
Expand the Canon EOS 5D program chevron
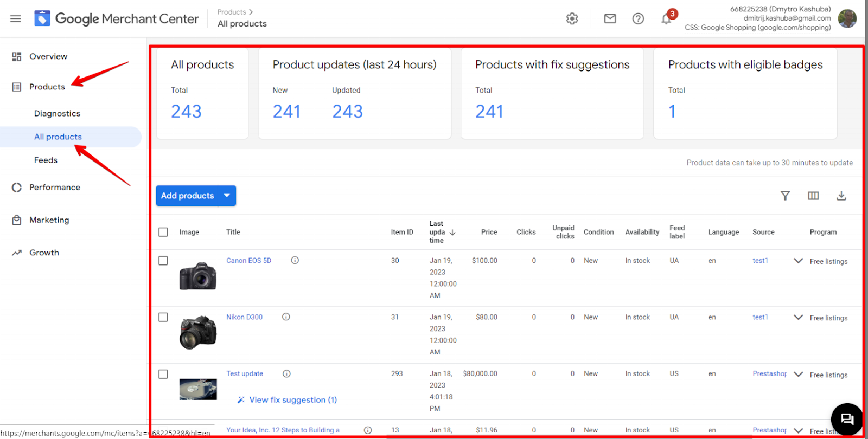coord(798,261)
